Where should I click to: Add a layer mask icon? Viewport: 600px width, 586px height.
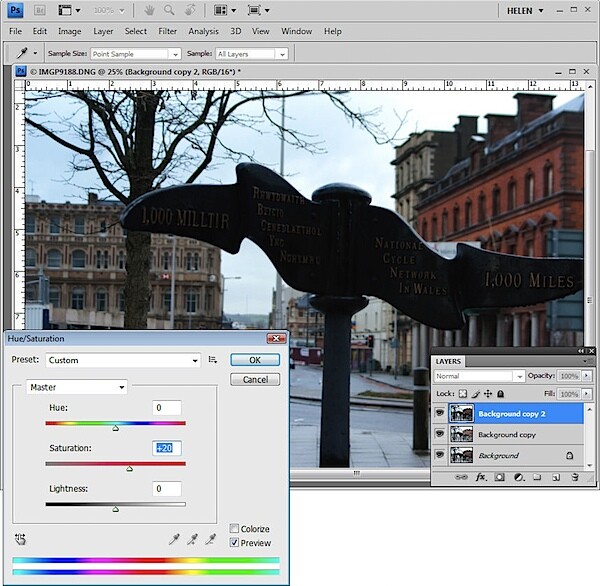click(499, 477)
